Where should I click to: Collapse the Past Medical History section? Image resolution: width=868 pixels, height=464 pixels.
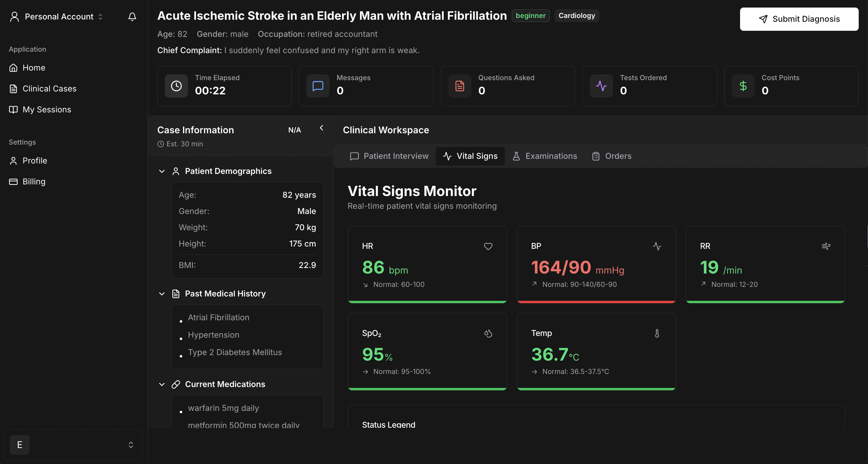click(162, 294)
